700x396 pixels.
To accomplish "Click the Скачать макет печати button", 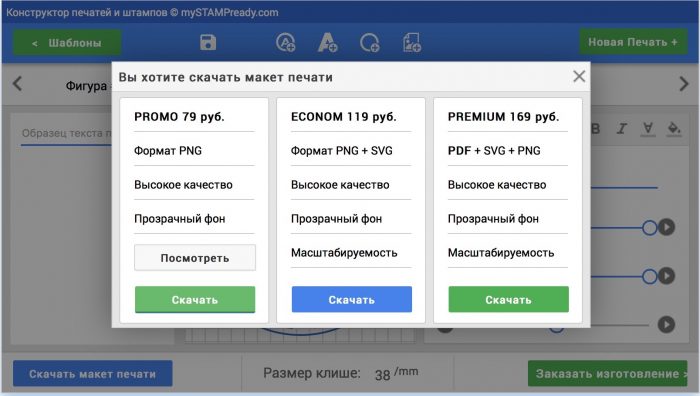I will (x=93, y=374).
